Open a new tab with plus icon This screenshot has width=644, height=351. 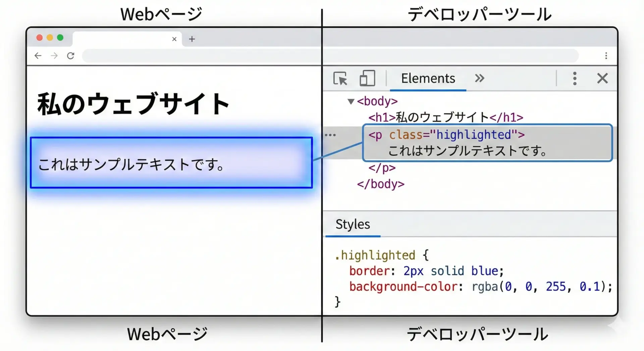tap(192, 39)
